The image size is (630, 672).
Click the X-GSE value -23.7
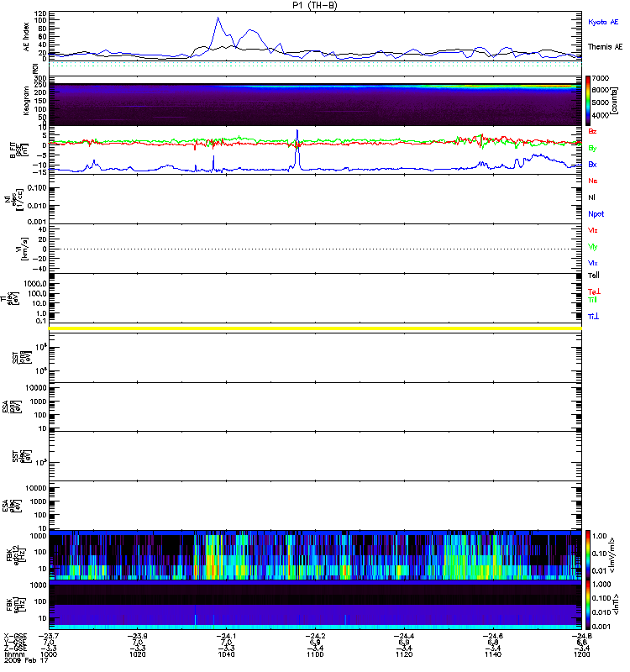coord(49,636)
